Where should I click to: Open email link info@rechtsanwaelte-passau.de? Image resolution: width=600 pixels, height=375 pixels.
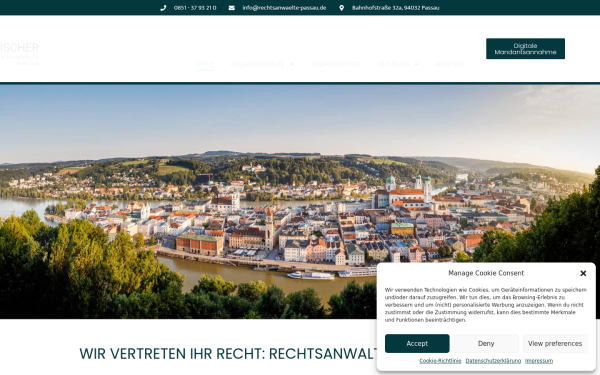(284, 8)
